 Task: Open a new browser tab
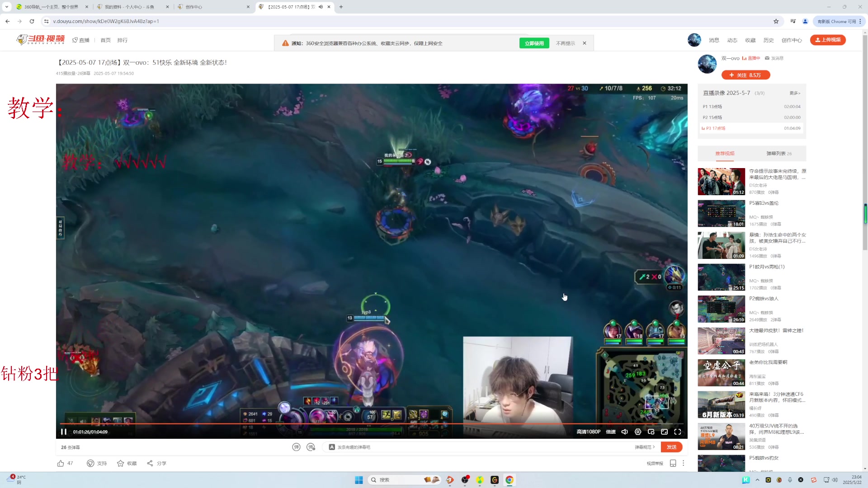tap(341, 7)
